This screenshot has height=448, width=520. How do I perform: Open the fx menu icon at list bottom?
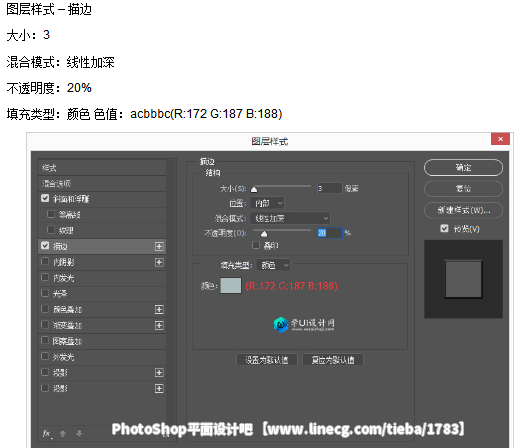coord(47,434)
